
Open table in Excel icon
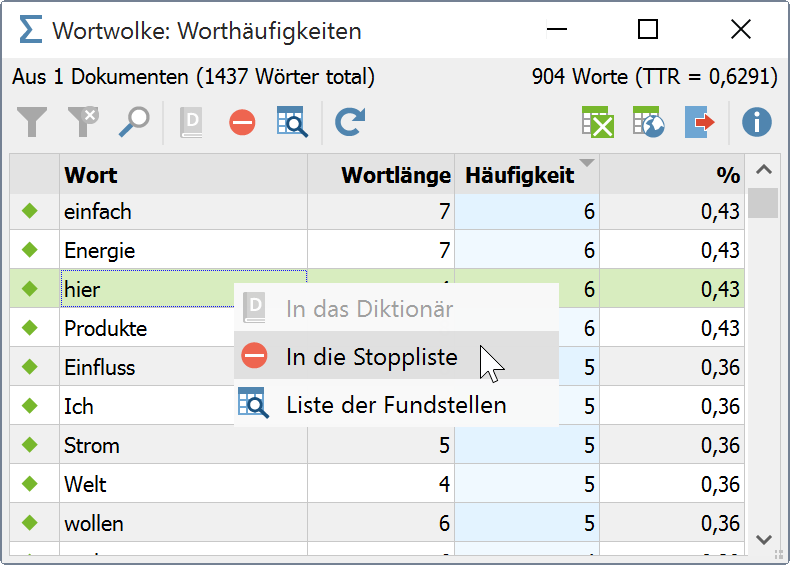pos(598,122)
